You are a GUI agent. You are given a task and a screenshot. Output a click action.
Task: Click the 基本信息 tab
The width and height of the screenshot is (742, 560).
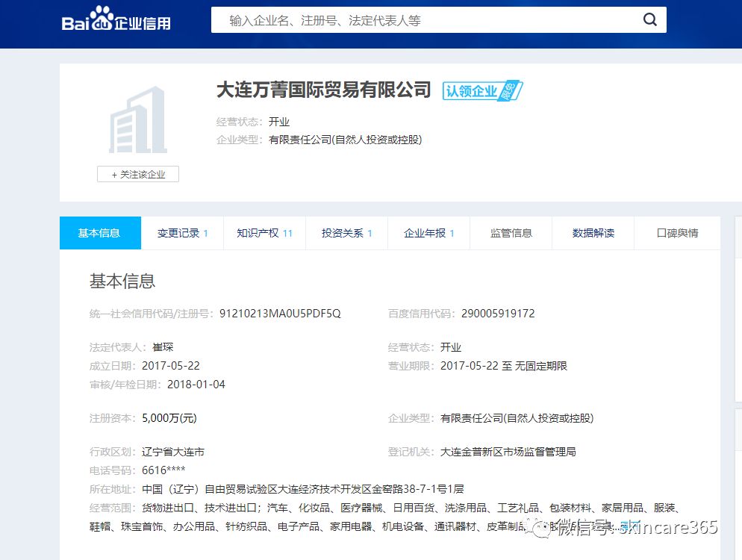coord(99,233)
